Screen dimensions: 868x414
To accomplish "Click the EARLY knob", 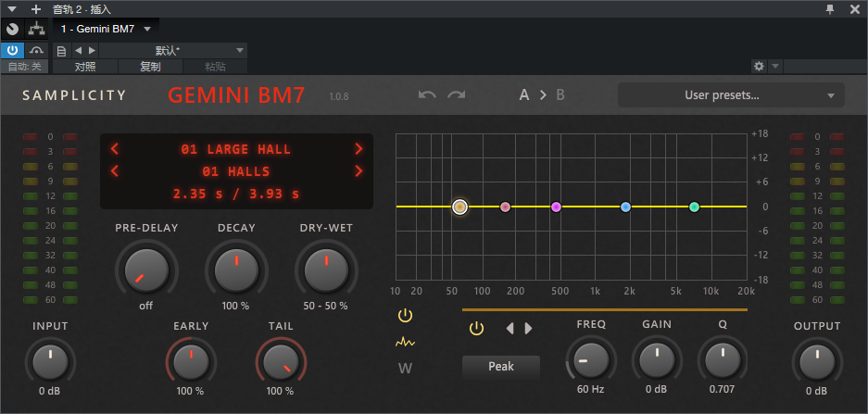I will (x=191, y=363).
